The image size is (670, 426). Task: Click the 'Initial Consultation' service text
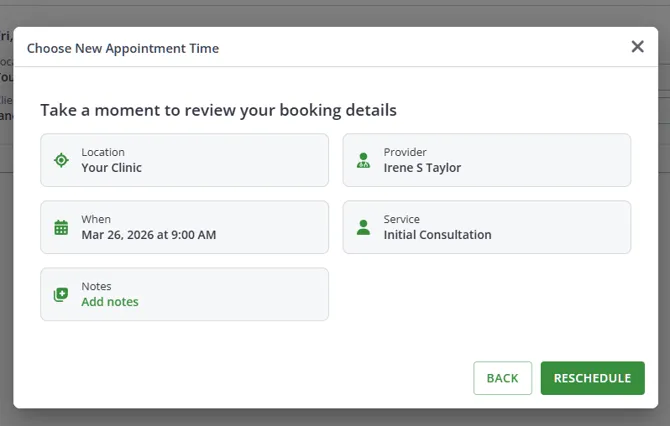(x=438, y=235)
